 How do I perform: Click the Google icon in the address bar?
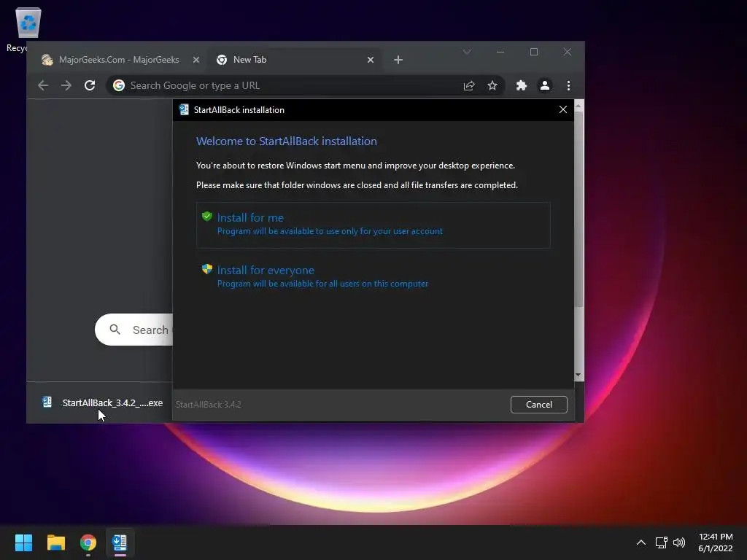pos(119,85)
